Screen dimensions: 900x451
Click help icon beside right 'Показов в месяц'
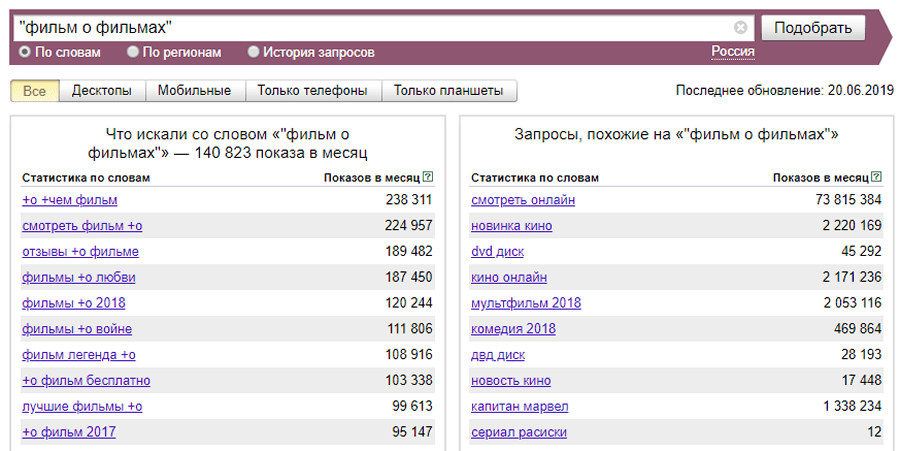pyautogui.click(x=876, y=177)
